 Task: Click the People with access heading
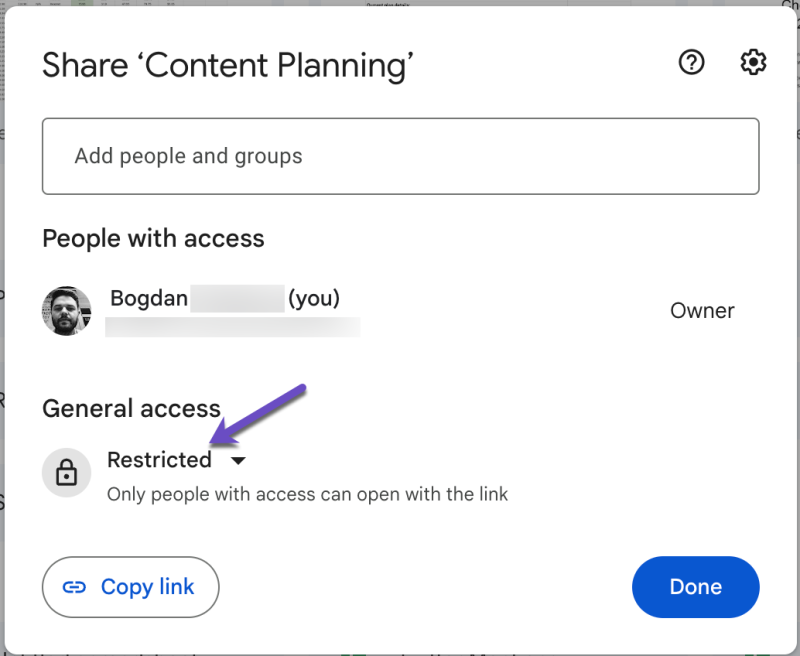pos(153,238)
